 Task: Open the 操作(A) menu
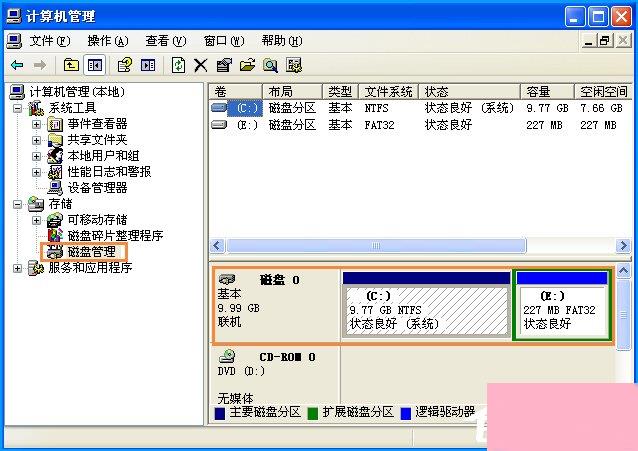click(108, 41)
